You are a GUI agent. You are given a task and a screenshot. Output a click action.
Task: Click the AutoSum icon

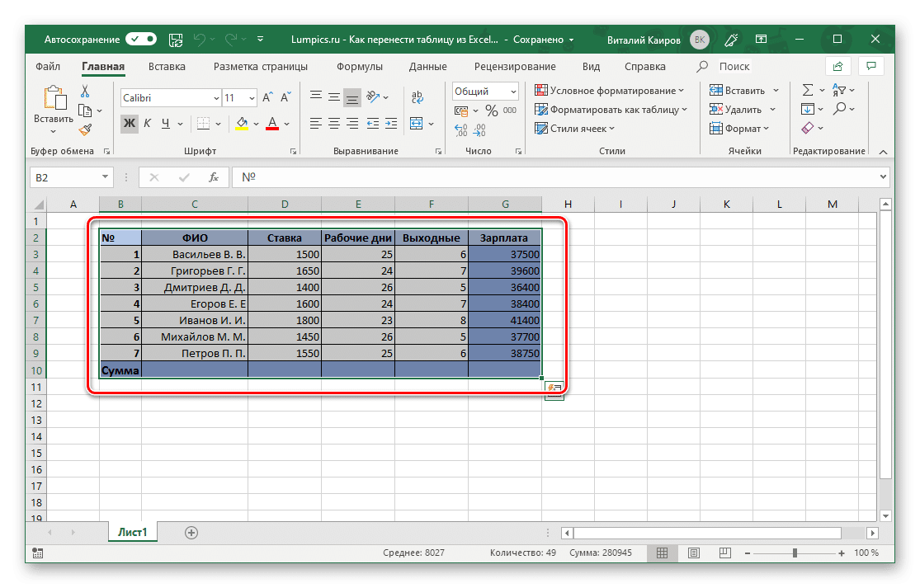click(807, 89)
